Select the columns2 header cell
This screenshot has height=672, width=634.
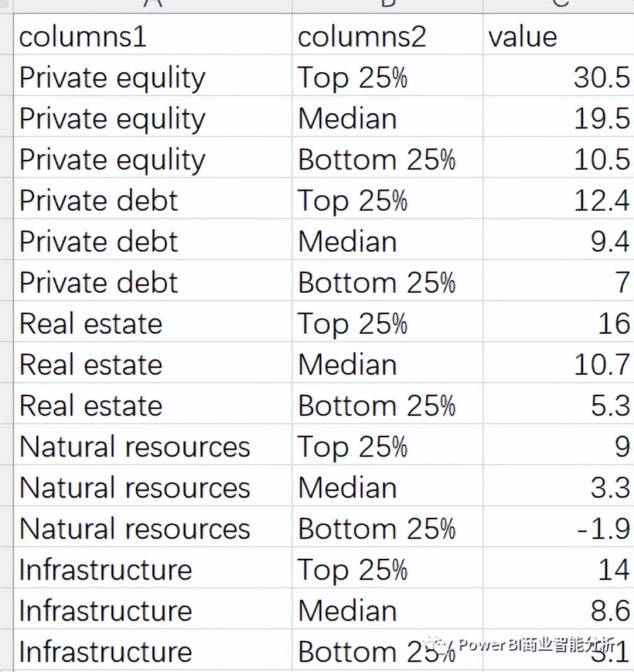(x=388, y=34)
